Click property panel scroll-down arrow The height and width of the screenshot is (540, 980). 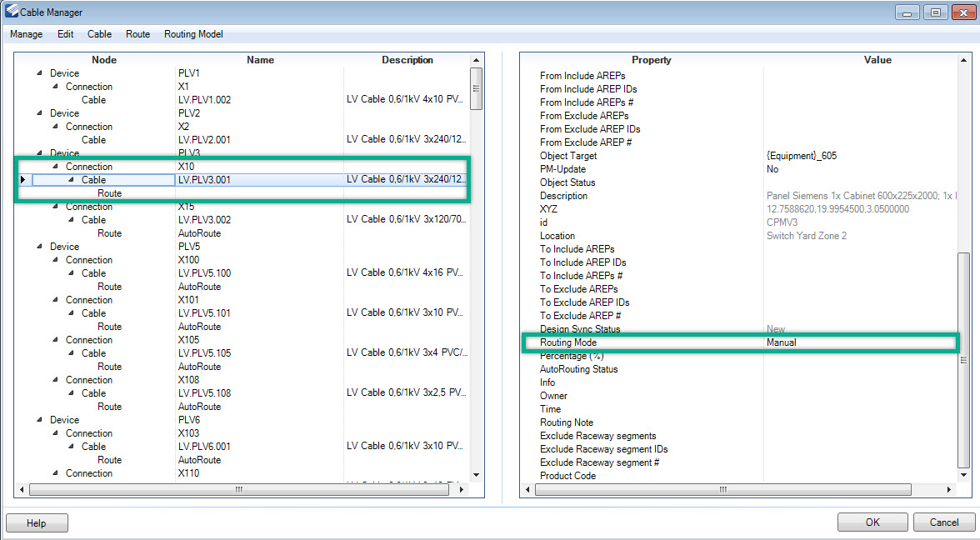pyautogui.click(x=963, y=475)
